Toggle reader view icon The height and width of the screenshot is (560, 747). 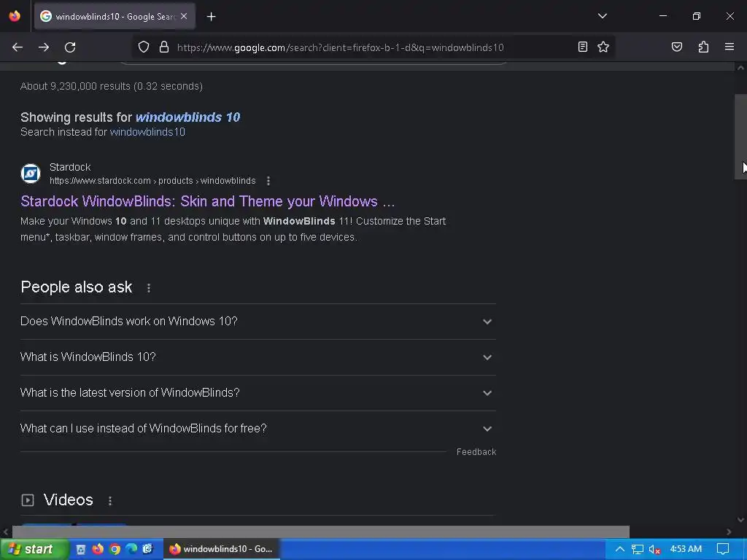click(x=582, y=47)
